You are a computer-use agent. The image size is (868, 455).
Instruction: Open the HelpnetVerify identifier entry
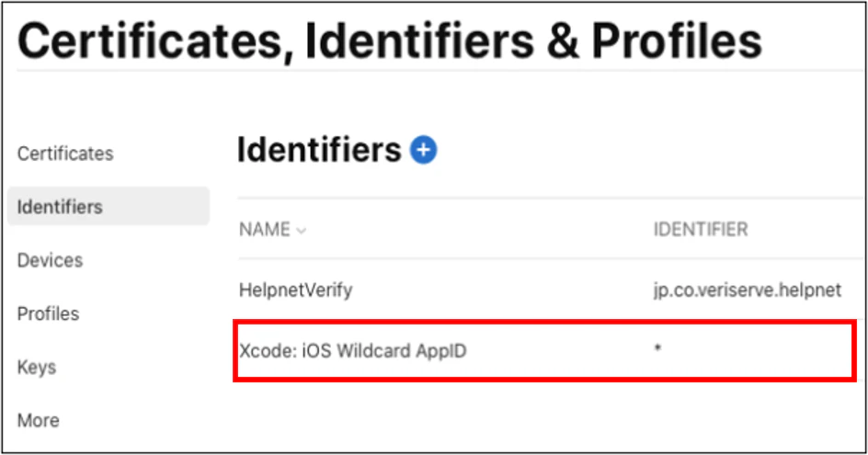(x=295, y=290)
